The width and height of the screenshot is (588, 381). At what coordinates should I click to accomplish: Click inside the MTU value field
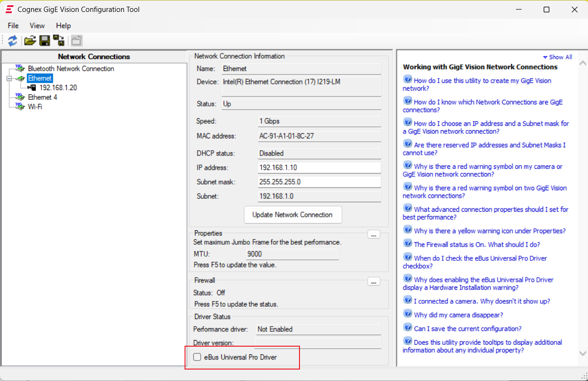[292, 254]
